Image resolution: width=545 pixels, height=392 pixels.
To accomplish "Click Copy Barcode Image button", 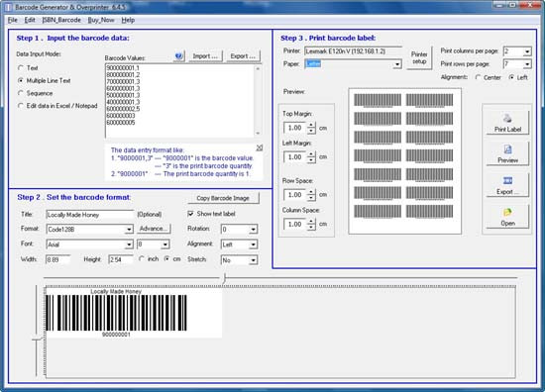I will (x=223, y=198).
